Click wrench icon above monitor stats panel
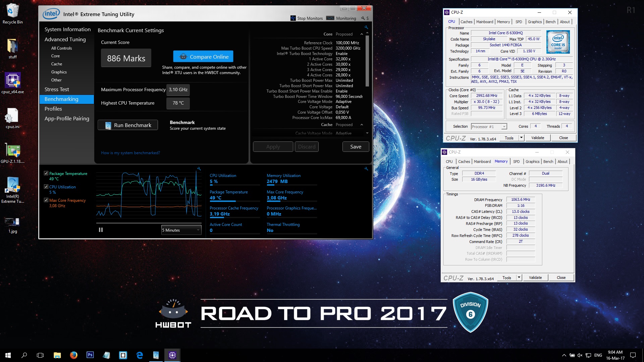The width and height of the screenshot is (644, 362). click(366, 169)
